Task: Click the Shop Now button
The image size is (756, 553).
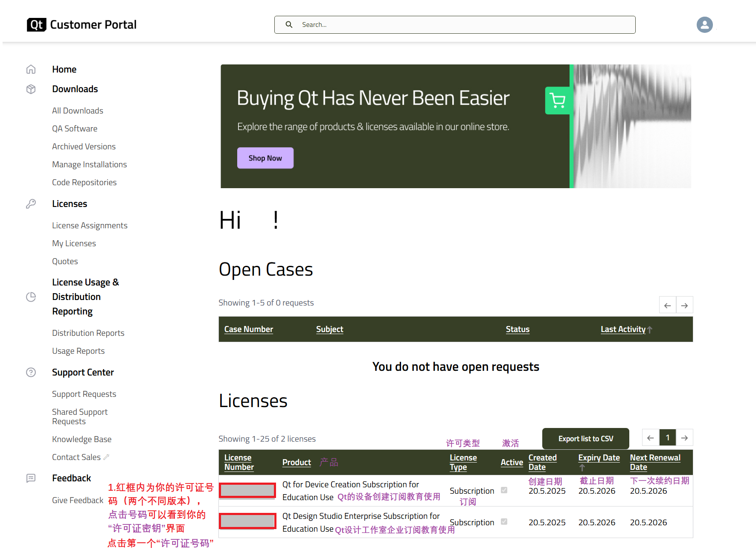Action: pyautogui.click(x=265, y=158)
